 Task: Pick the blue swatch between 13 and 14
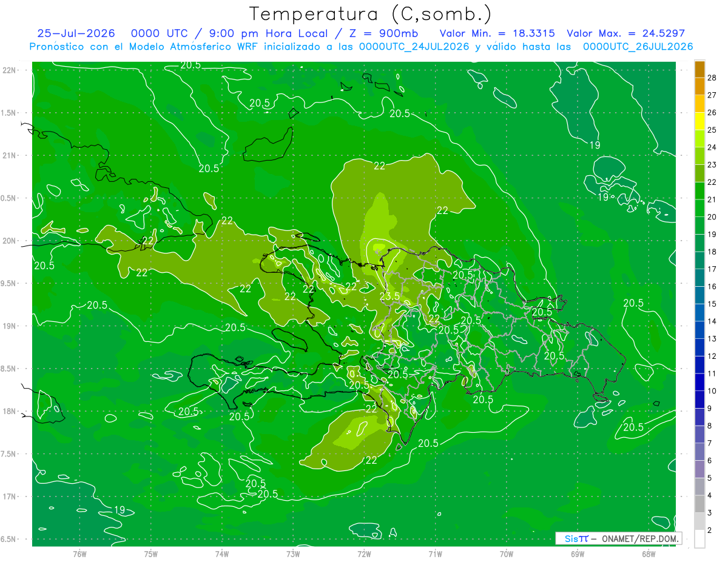click(x=699, y=330)
